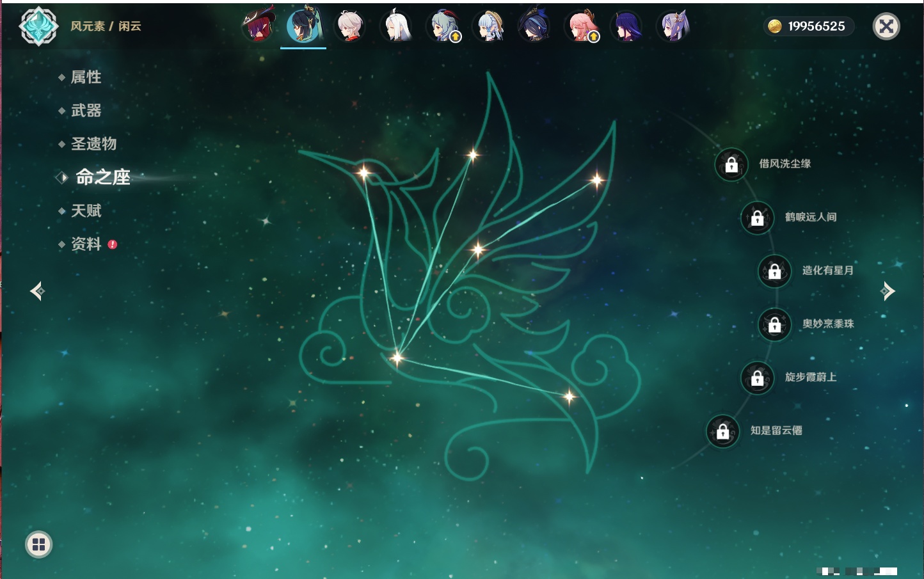The height and width of the screenshot is (579, 924).
Task: Close the character screen with X
Action: (886, 26)
